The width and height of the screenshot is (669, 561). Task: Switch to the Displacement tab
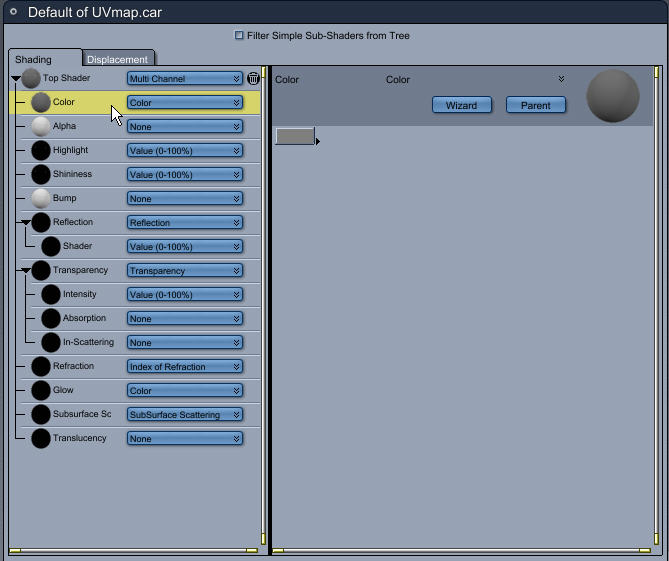click(x=118, y=59)
